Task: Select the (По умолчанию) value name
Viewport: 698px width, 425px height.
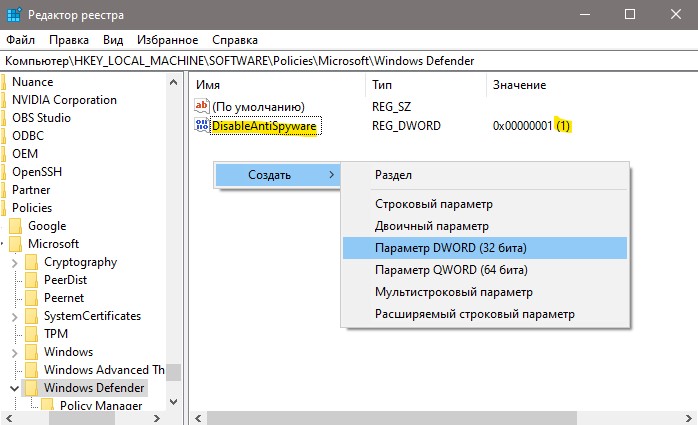Action: [x=258, y=107]
